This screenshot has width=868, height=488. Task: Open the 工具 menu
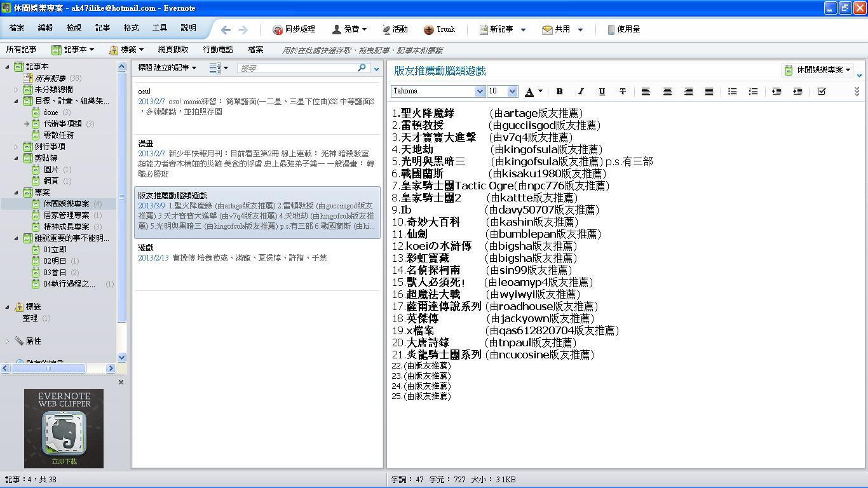(160, 28)
